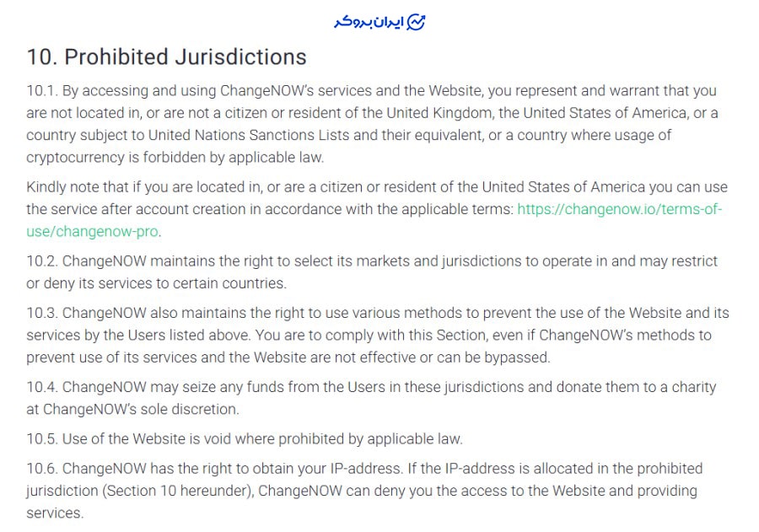
Task: Open the changenow.io terms-of-use link
Action: [x=620, y=209]
